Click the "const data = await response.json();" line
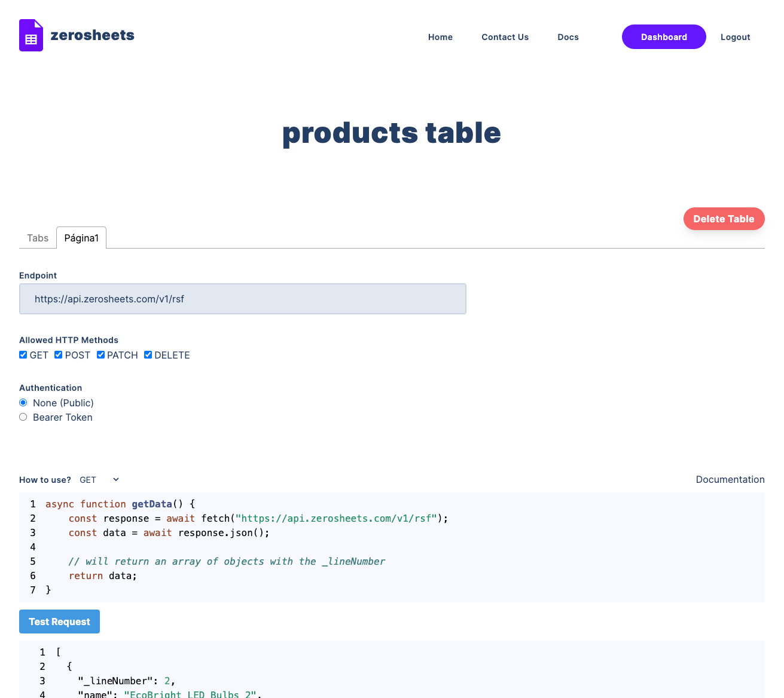The height and width of the screenshot is (698, 784). [169, 532]
